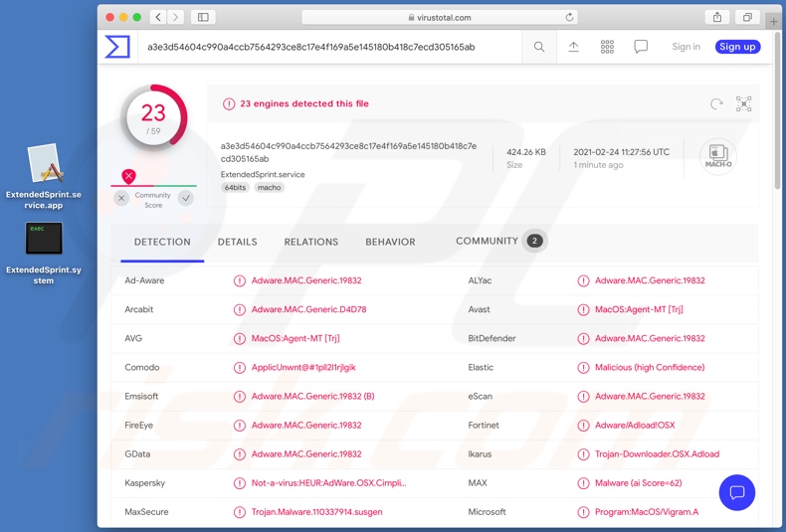Click the ALYac engine name

pos(480,280)
